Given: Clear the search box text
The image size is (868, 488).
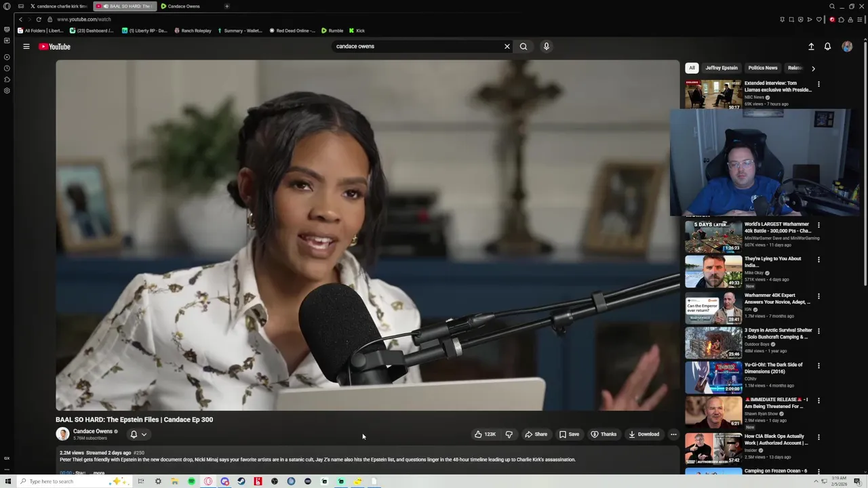Looking at the screenshot, I should [507, 47].
